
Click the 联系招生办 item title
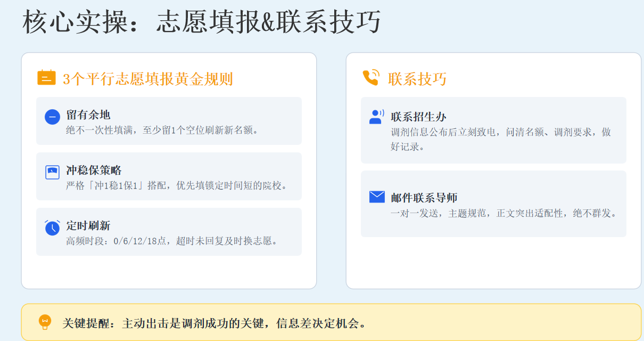coord(418,117)
